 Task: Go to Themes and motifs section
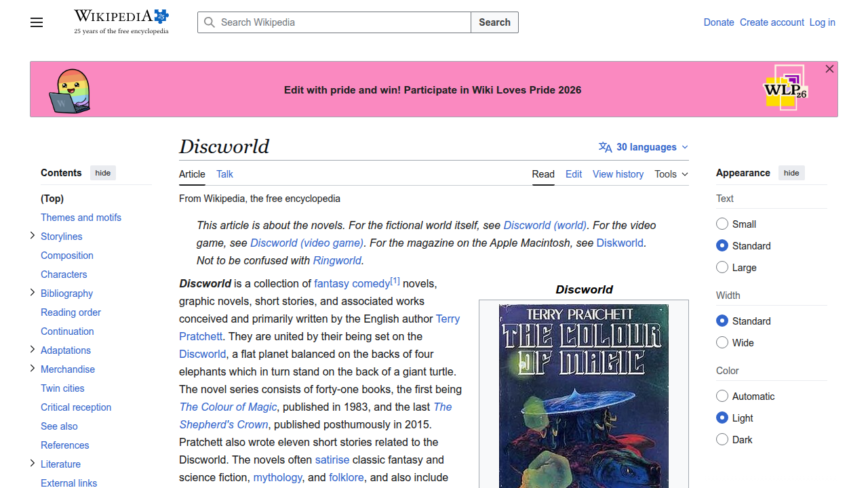coord(81,218)
